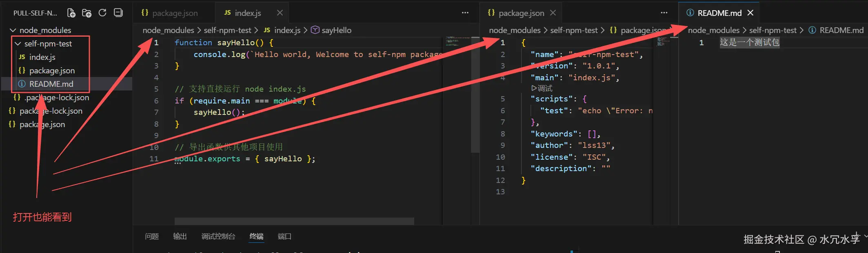Click the "author": "lss13" line
Image resolution: width=868 pixels, height=253 pixels.
[x=572, y=145]
